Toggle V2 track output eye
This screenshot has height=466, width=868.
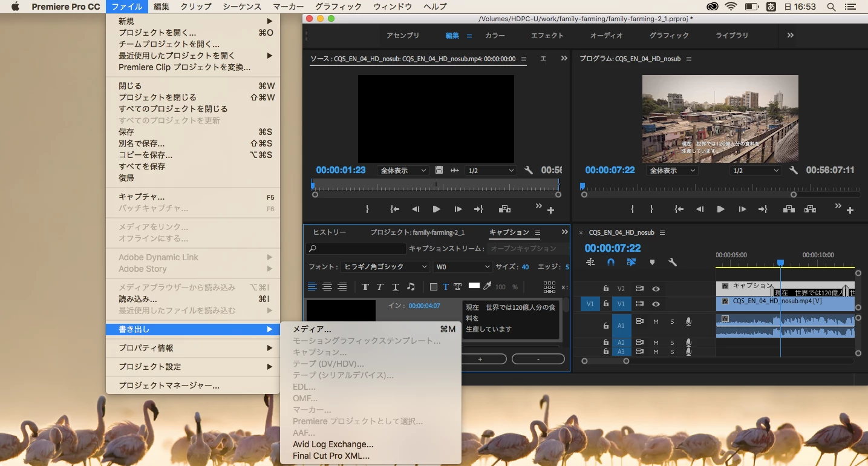pos(656,289)
